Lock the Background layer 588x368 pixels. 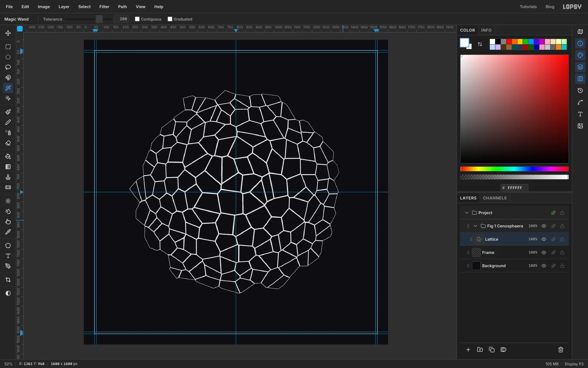pyautogui.click(x=562, y=266)
